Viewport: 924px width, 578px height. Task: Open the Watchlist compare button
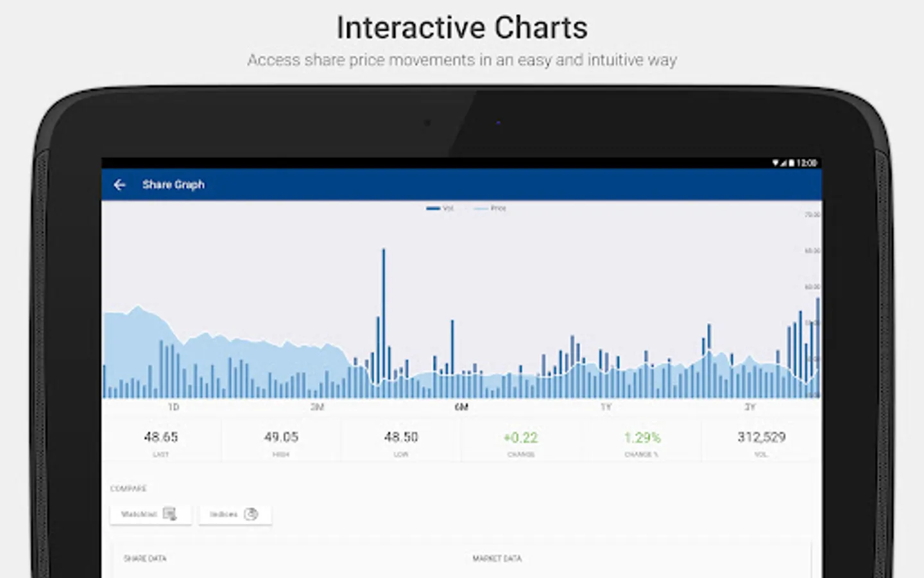coord(151,514)
